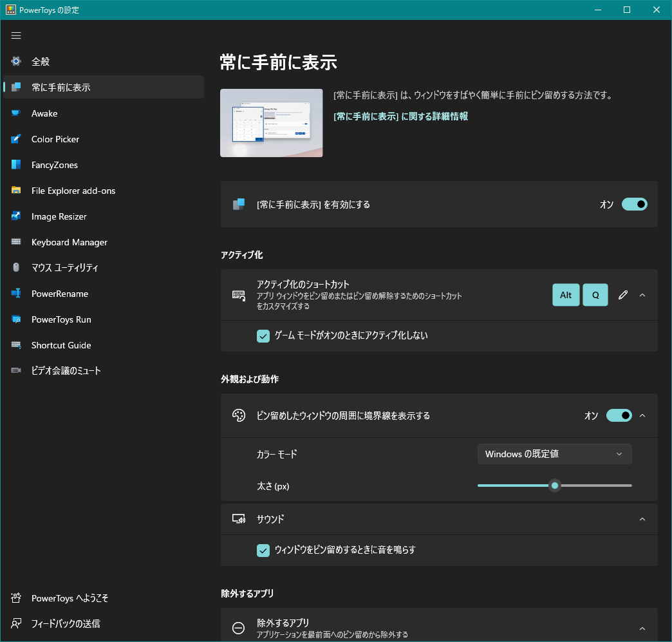
Task: Switch to FancyZones page
Action: 103,165
